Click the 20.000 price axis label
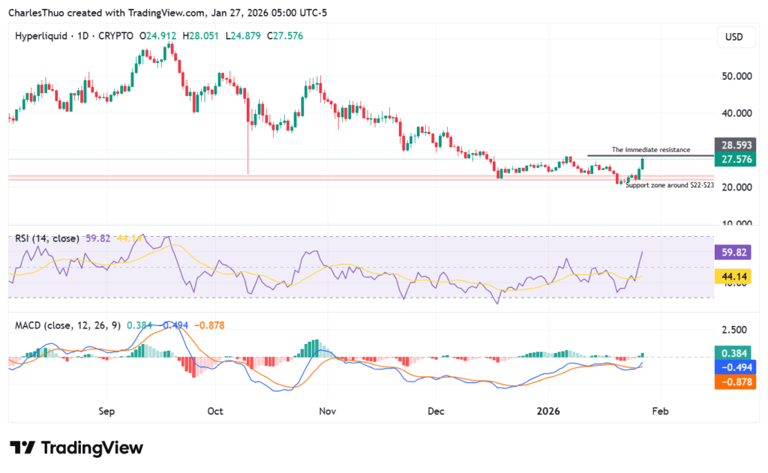The height and width of the screenshot is (473, 768). [737, 187]
